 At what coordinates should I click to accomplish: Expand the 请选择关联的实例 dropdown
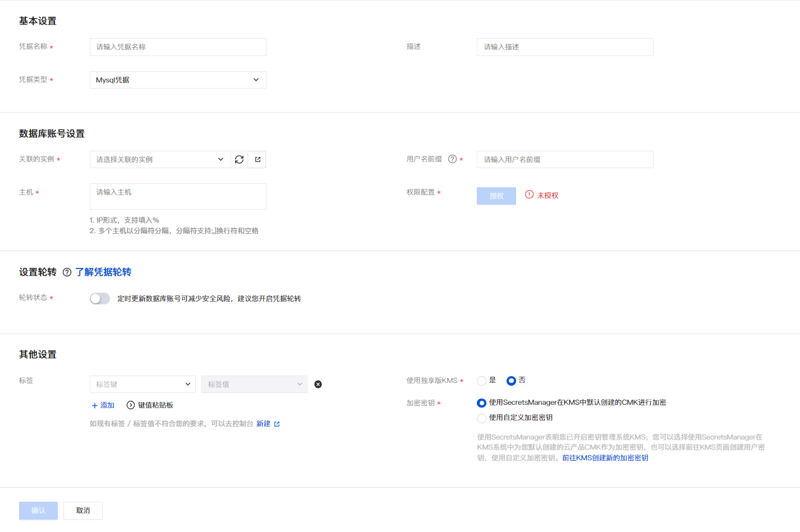(160, 160)
